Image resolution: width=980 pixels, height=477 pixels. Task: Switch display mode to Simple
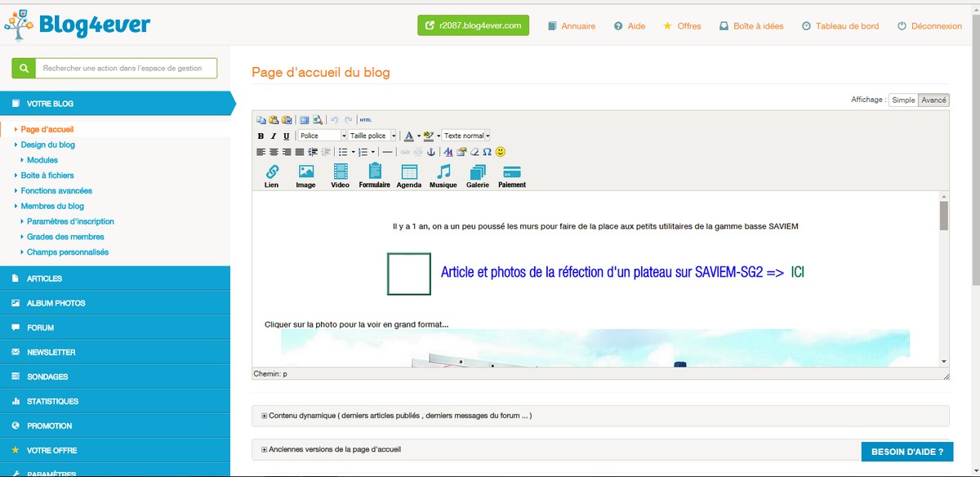click(x=903, y=100)
